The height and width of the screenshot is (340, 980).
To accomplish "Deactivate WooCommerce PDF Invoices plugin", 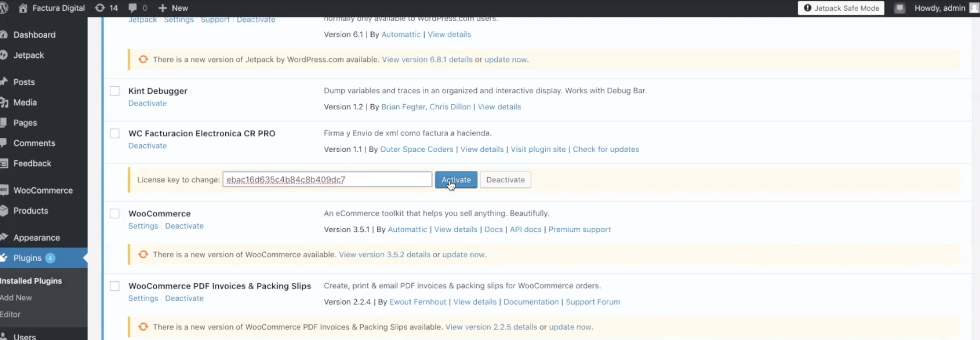I will [x=184, y=298].
